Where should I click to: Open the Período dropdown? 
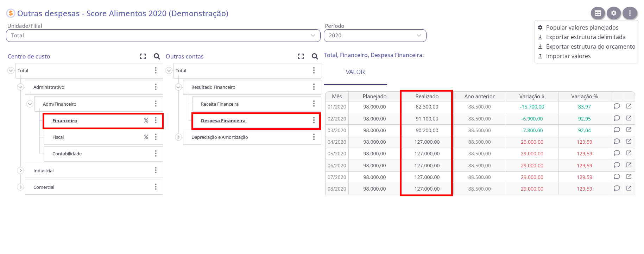375,36
